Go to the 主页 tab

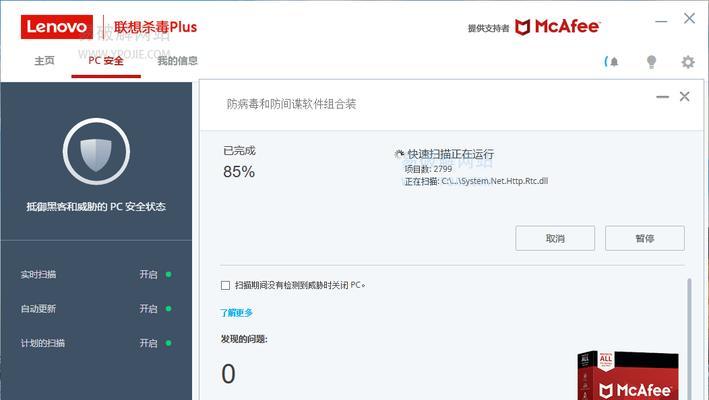(x=44, y=61)
